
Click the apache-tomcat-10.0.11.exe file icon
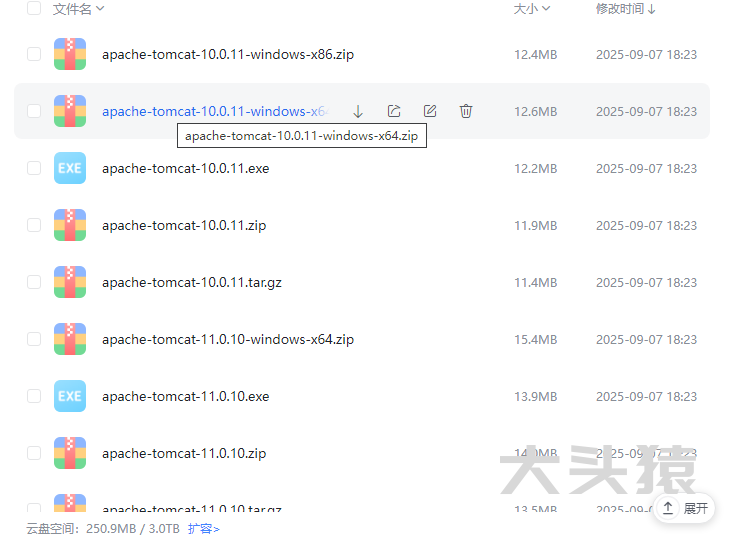point(70,168)
